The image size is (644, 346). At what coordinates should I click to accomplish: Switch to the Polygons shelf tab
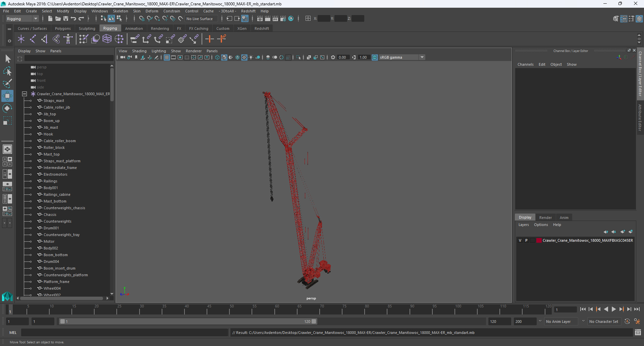pos(63,28)
